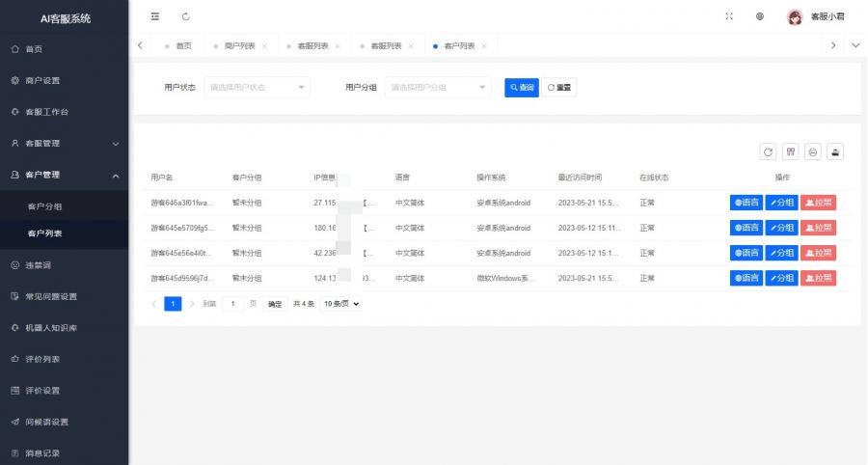The image size is (868, 465).
Task: Click the page refresh icon in header
Action: point(186,16)
